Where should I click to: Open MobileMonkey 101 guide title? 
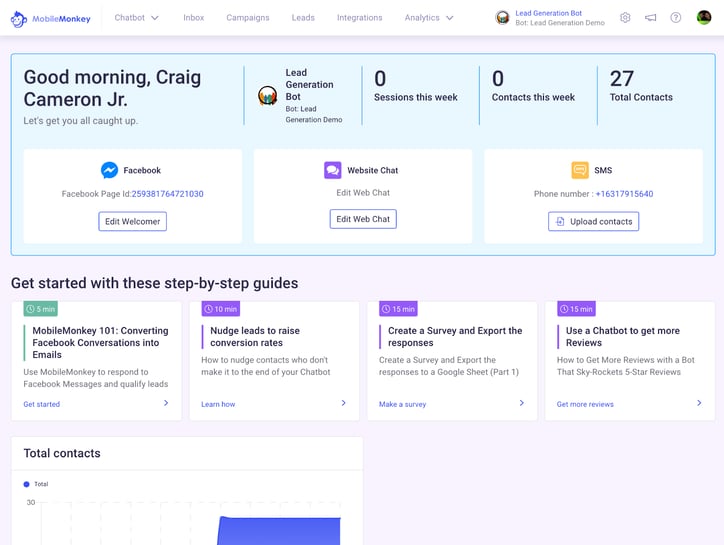[x=100, y=343]
